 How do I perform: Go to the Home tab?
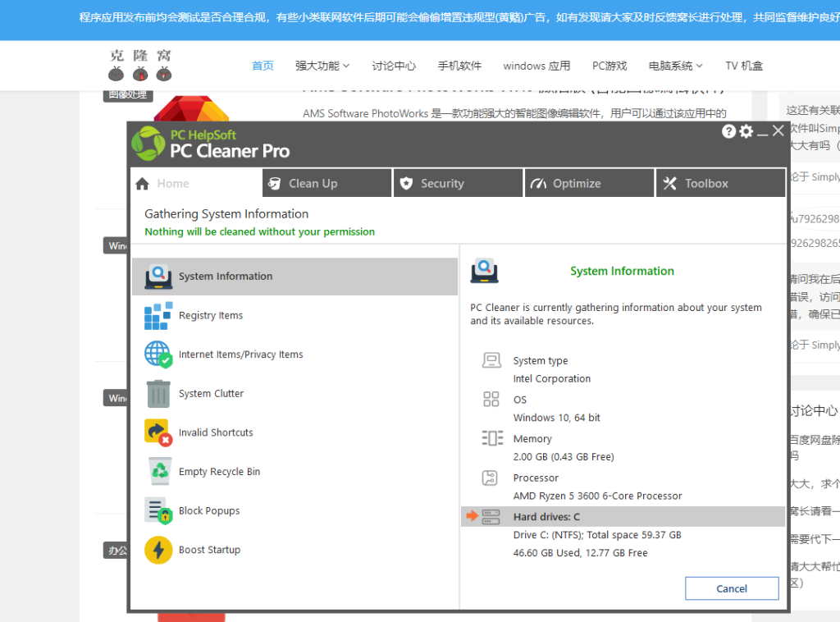click(x=197, y=183)
